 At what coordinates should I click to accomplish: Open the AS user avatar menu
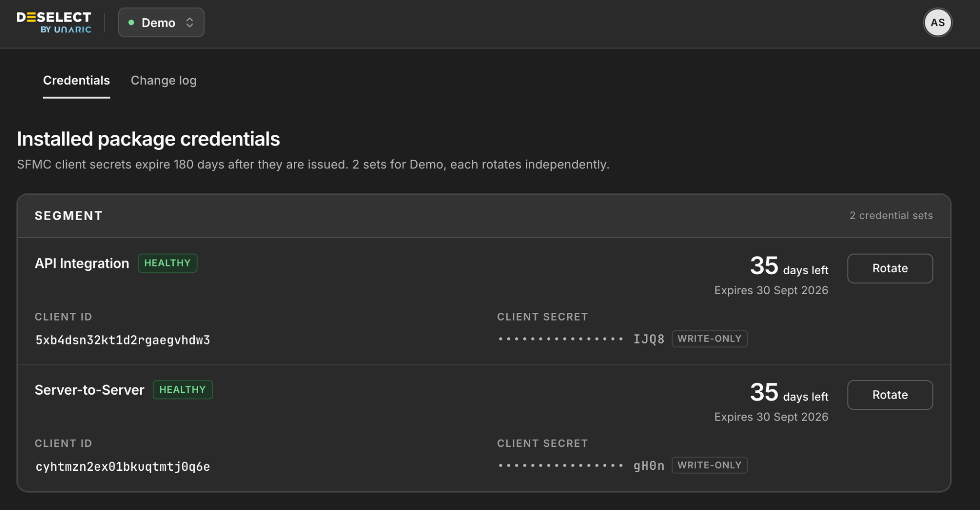click(x=937, y=22)
